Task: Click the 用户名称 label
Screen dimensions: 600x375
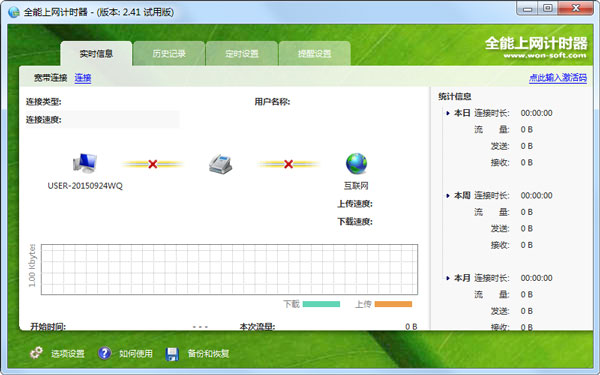Action: pos(272,102)
